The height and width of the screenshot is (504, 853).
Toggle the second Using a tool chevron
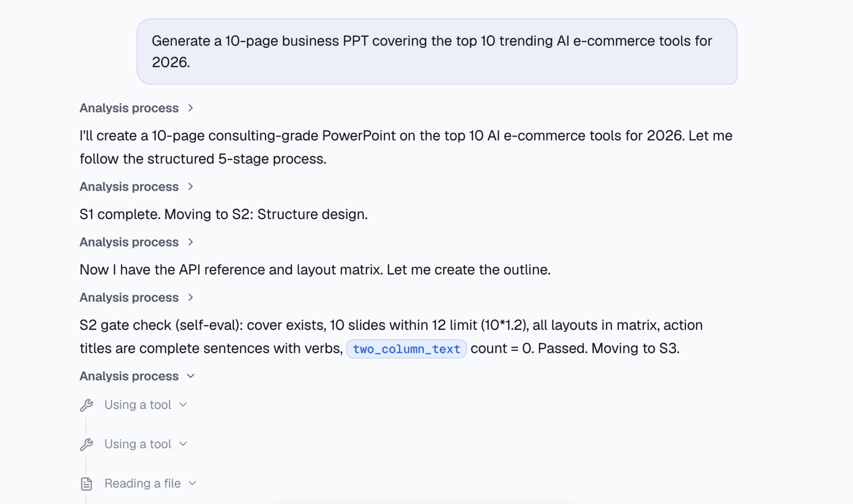pyautogui.click(x=183, y=444)
